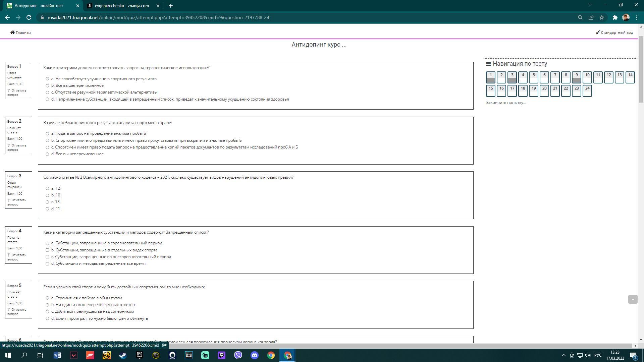Screen dimensions: 644x362
Task: Click the Стандартный вид icon
Action: [x=597, y=33]
